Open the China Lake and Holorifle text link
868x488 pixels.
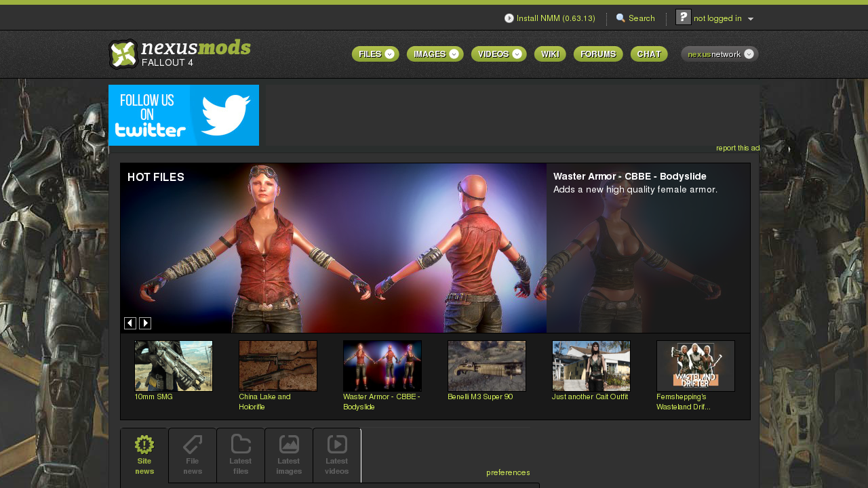click(264, 402)
